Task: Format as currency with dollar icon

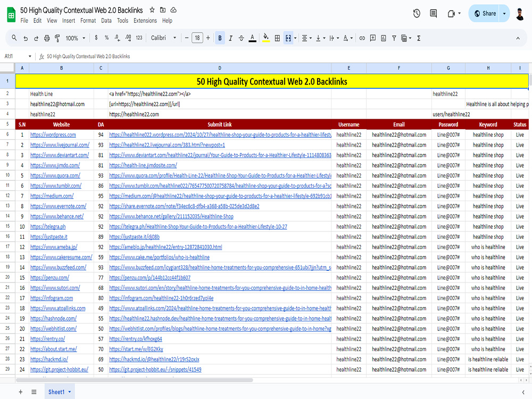Action: (x=96, y=38)
